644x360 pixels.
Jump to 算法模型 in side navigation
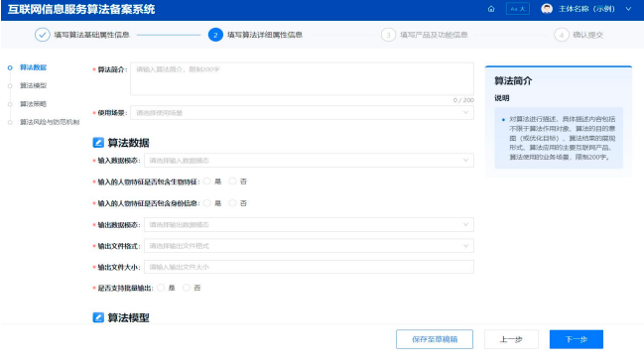click(x=34, y=85)
